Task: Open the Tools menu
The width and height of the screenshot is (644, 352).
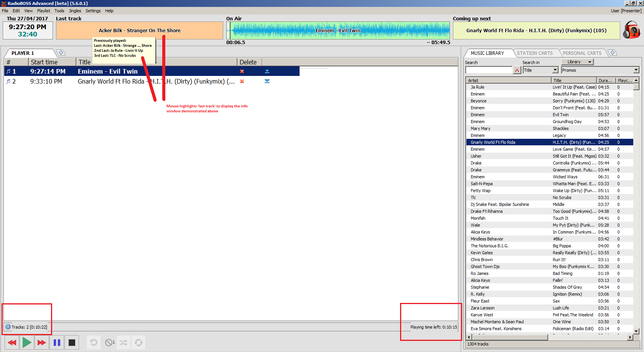Action: [59, 11]
